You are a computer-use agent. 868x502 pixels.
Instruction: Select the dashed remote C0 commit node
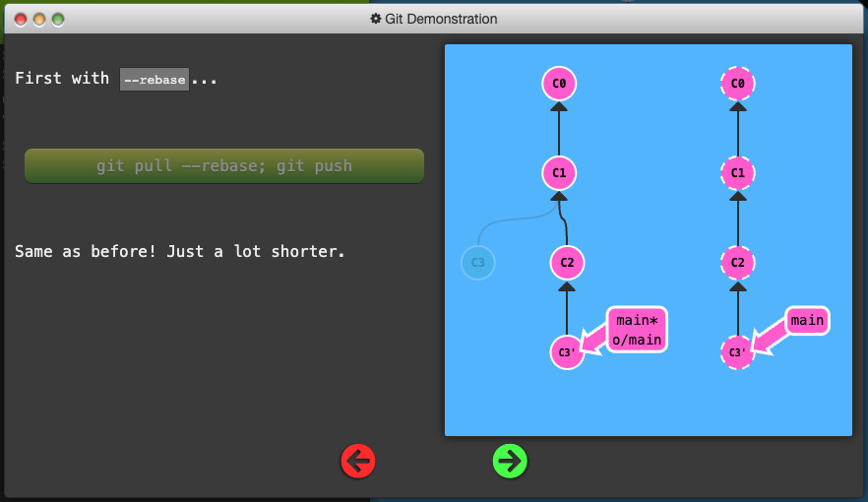click(737, 84)
